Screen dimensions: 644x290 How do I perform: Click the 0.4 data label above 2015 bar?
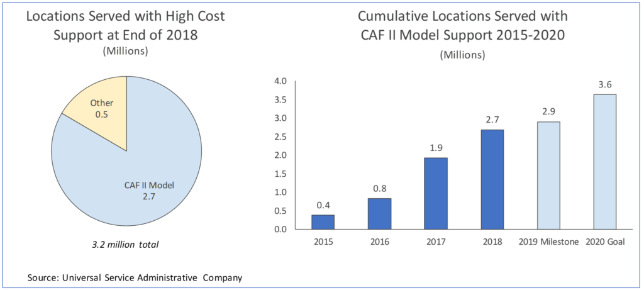click(x=323, y=204)
